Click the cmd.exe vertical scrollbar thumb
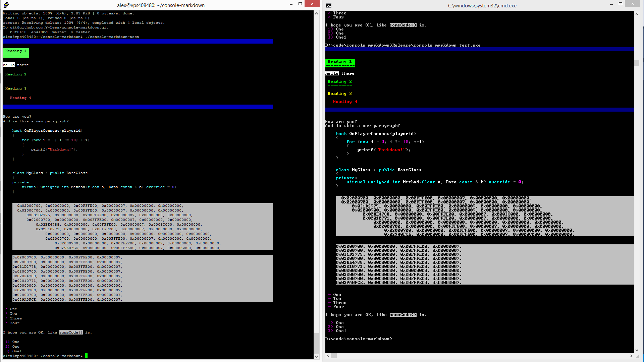 [x=637, y=63]
